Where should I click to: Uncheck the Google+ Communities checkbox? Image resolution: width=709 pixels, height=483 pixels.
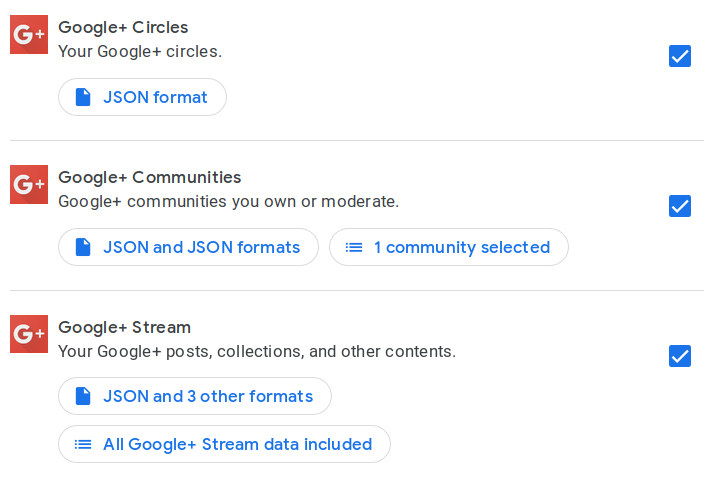[680, 206]
